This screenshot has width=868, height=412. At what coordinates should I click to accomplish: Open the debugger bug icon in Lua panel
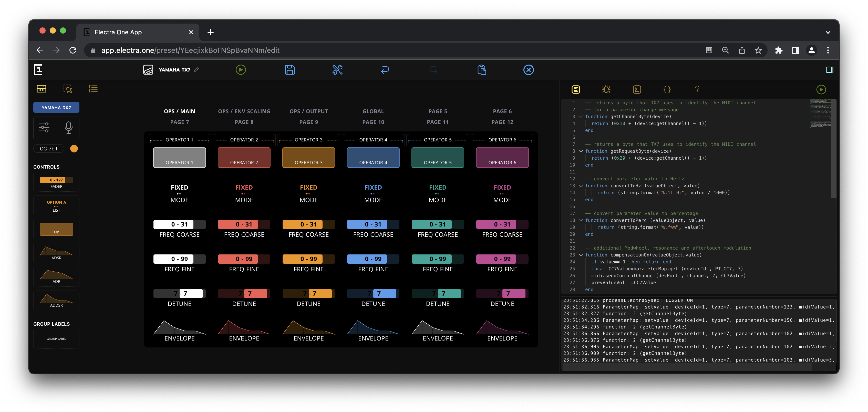coord(606,89)
